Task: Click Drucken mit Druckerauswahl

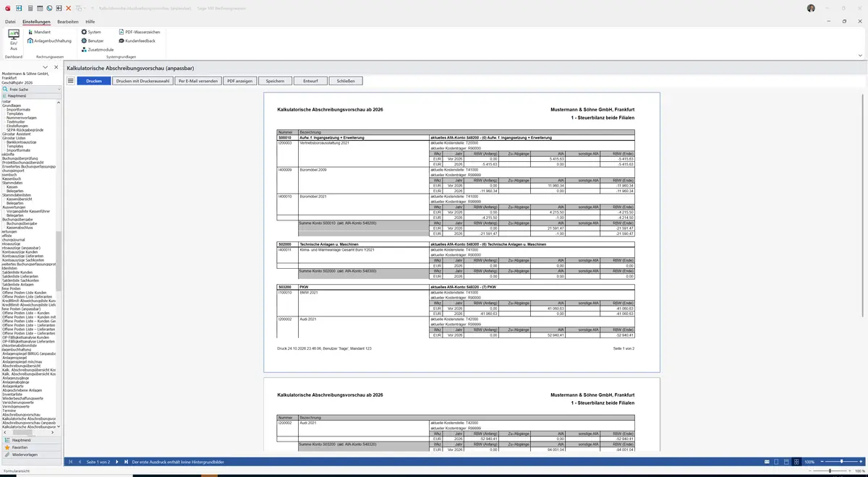Action: 142,81
